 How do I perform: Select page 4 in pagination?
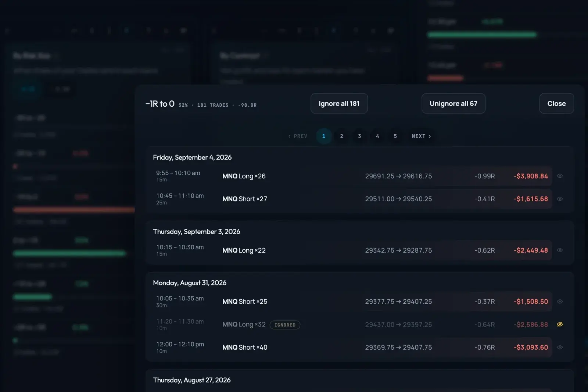click(x=377, y=136)
